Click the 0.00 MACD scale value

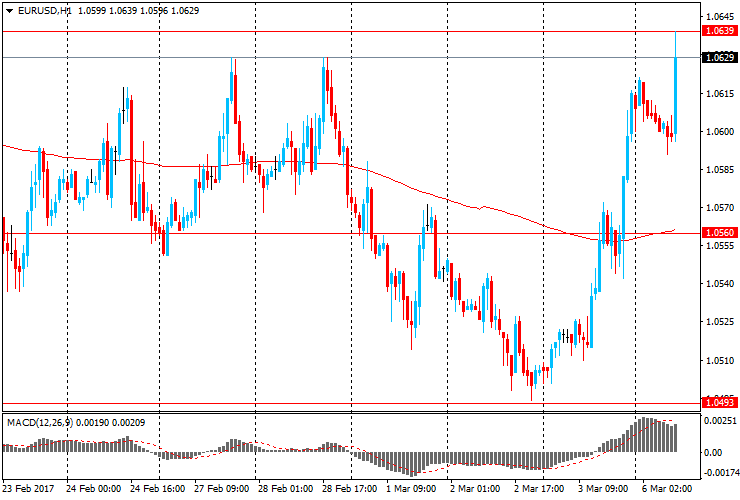[713, 453]
